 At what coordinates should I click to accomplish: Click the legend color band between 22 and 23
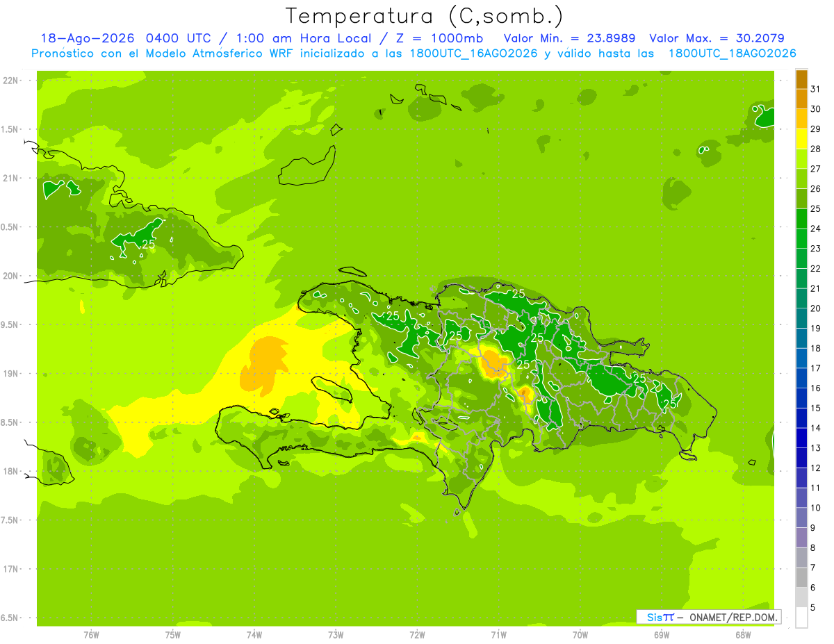click(801, 258)
